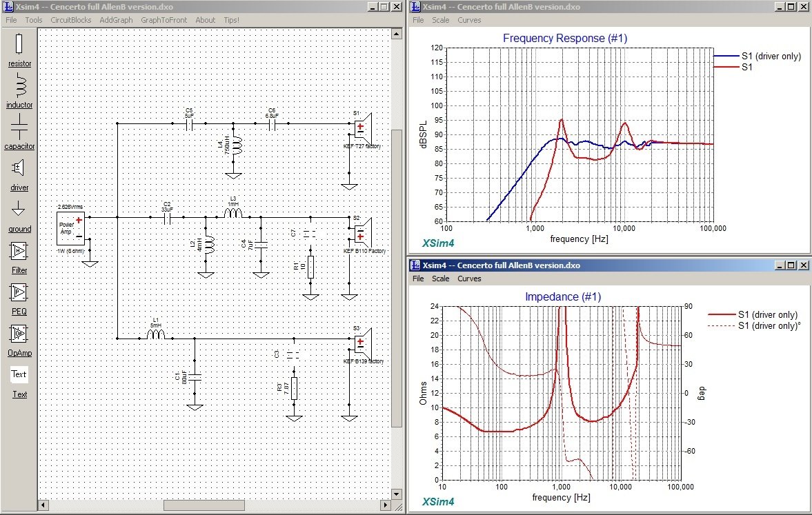Open Scale menu in Frequency Response window
Image resolution: width=812 pixels, height=515 pixels.
click(x=441, y=20)
